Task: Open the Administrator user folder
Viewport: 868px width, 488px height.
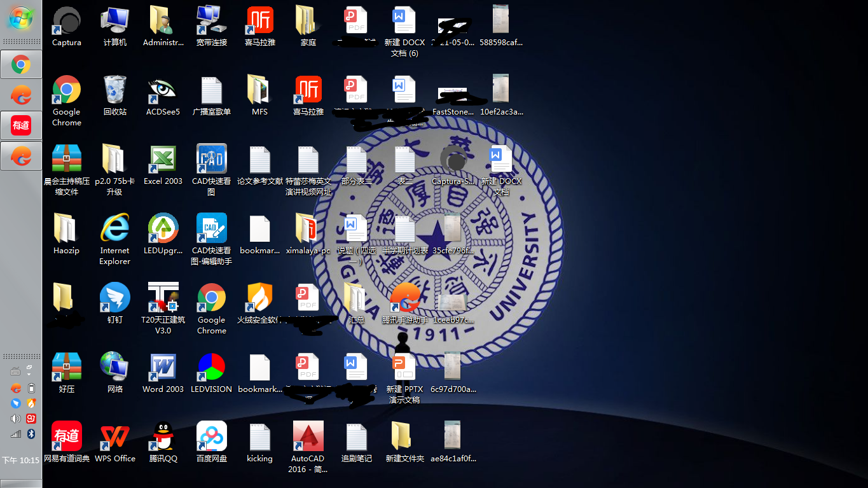Action: 163,27
